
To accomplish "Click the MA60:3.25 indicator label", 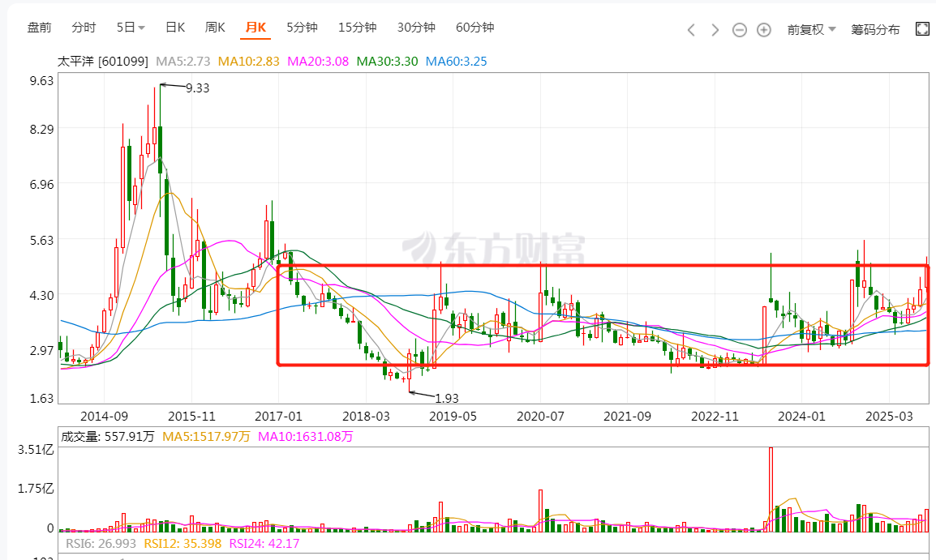I will pyautogui.click(x=456, y=62).
